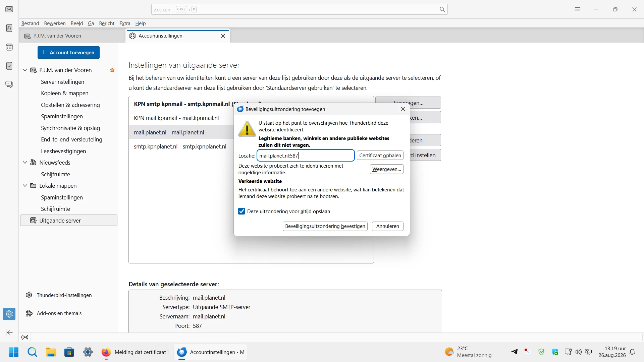Open the Beeld menu
The height and width of the screenshot is (362, 644).
tap(77, 23)
